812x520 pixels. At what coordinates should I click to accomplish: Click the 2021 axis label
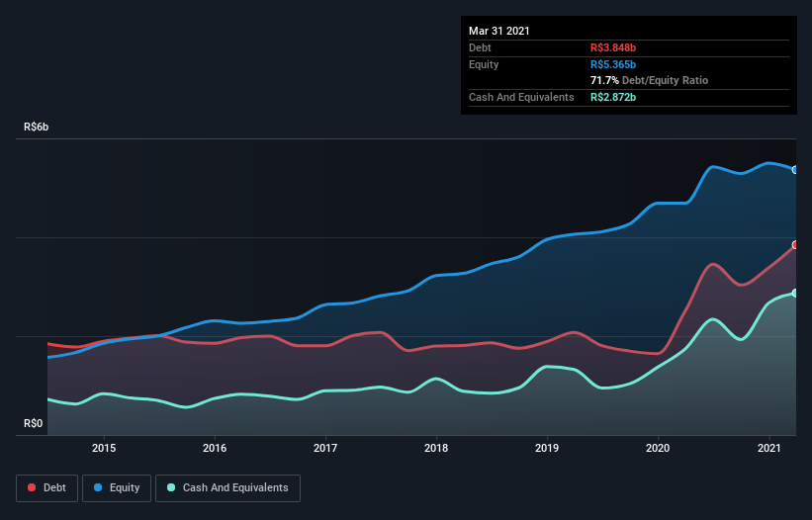pos(769,448)
